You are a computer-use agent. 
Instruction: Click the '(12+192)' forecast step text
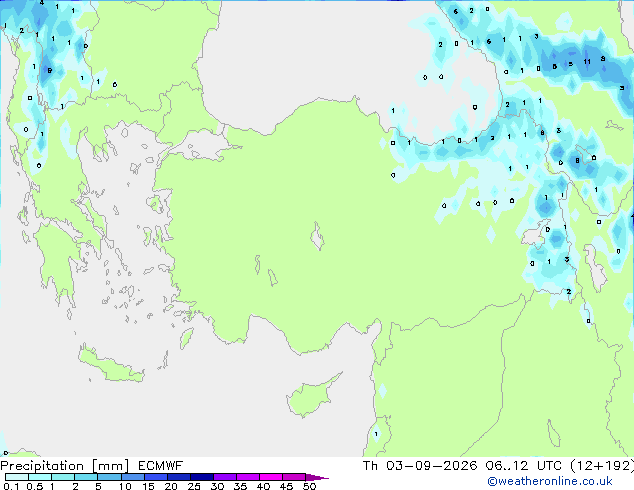(x=602, y=466)
